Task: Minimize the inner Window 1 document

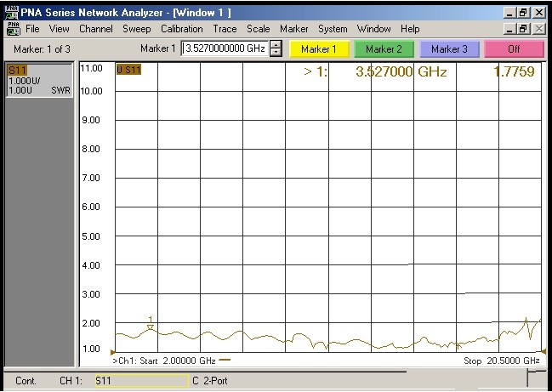Action: [509, 29]
